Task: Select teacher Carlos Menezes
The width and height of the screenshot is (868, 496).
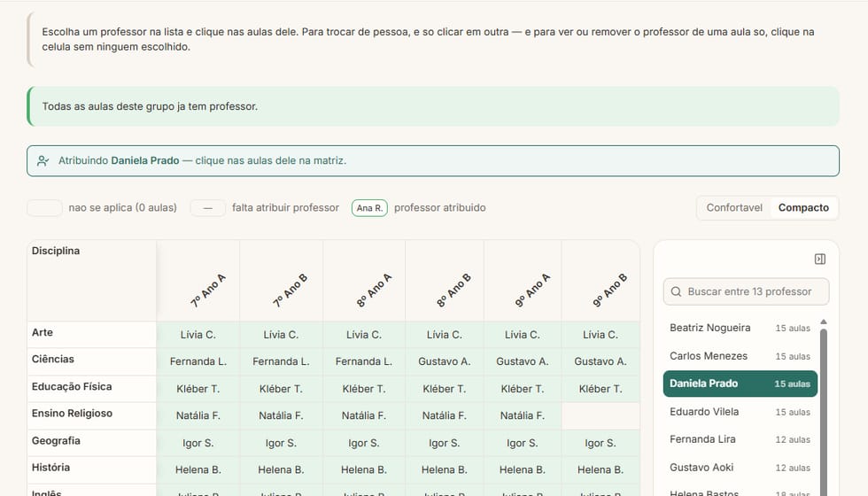Action: pyautogui.click(x=740, y=356)
